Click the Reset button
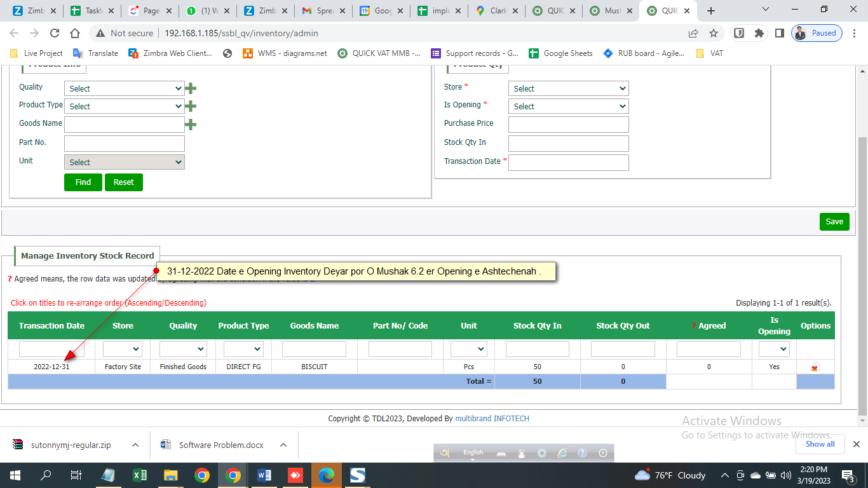868x488 pixels. pos(124,182)
